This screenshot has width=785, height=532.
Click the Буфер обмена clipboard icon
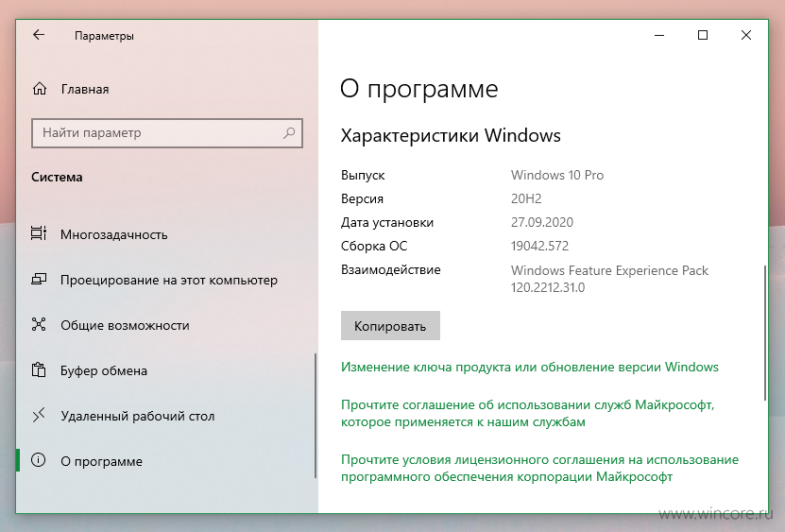[x=39, y=370]
